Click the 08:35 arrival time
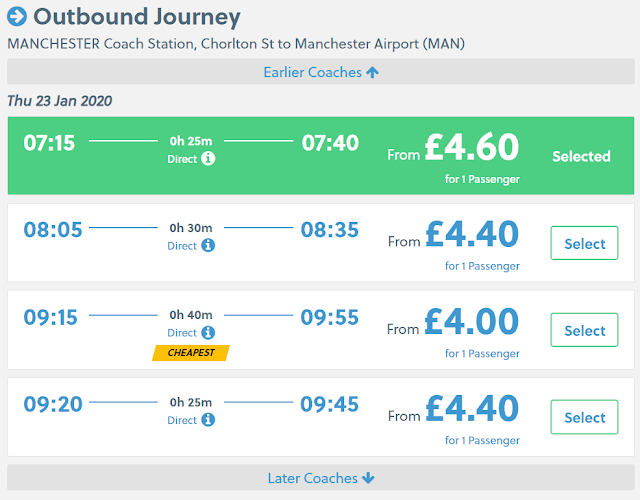This screenshot has height=500, width=640. [330, 230]
